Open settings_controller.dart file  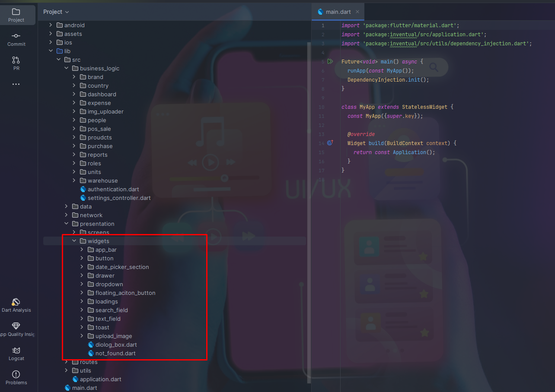coord(119,198)
